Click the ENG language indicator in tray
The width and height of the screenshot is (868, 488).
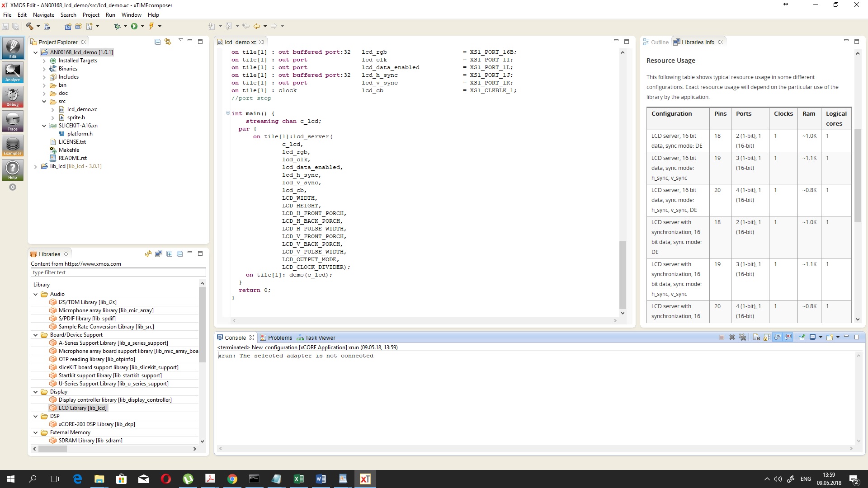806,479
